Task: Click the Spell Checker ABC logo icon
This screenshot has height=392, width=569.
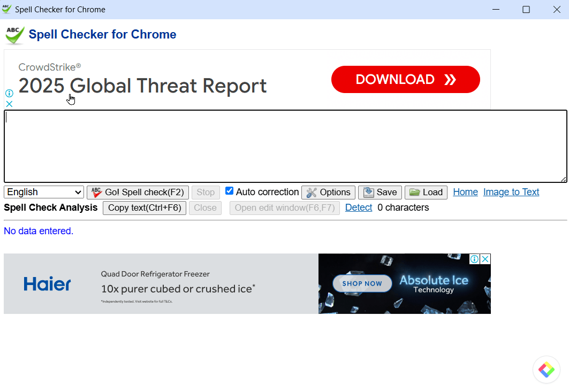Action: (x=15, y=35)
